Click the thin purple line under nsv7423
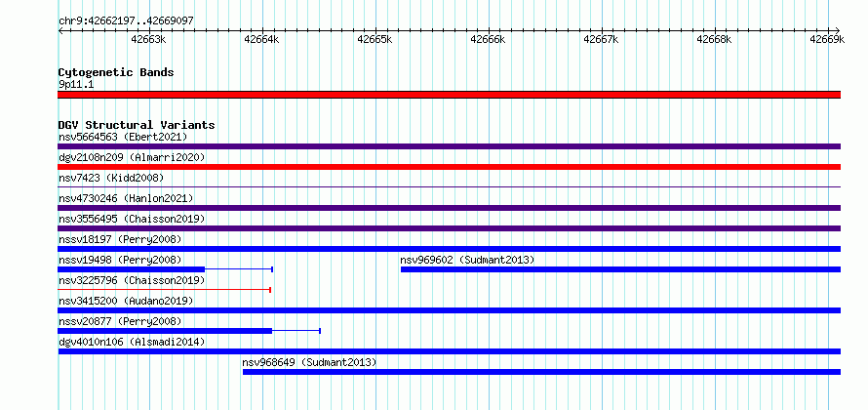868x410 pixels. (449, 187)
